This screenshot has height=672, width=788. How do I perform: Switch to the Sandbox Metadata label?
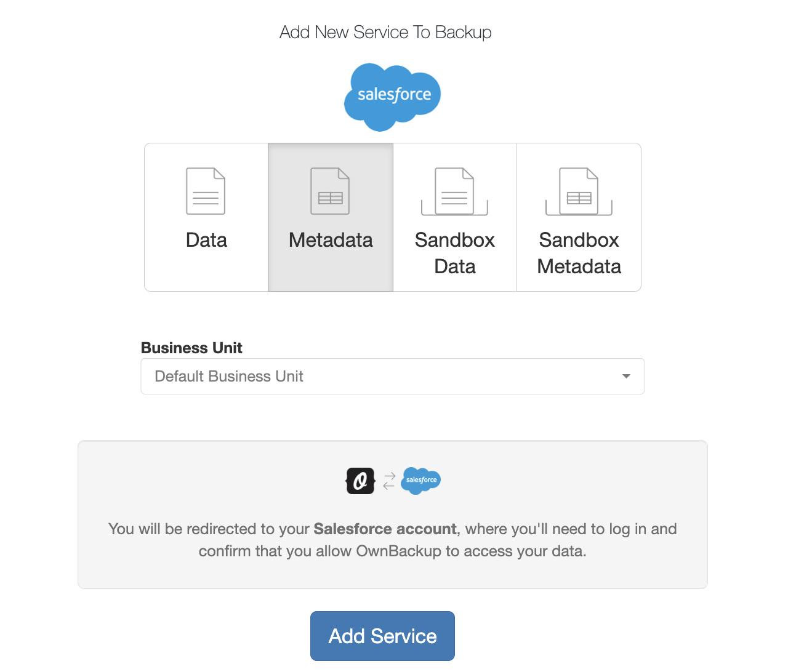tap(579, 253)
